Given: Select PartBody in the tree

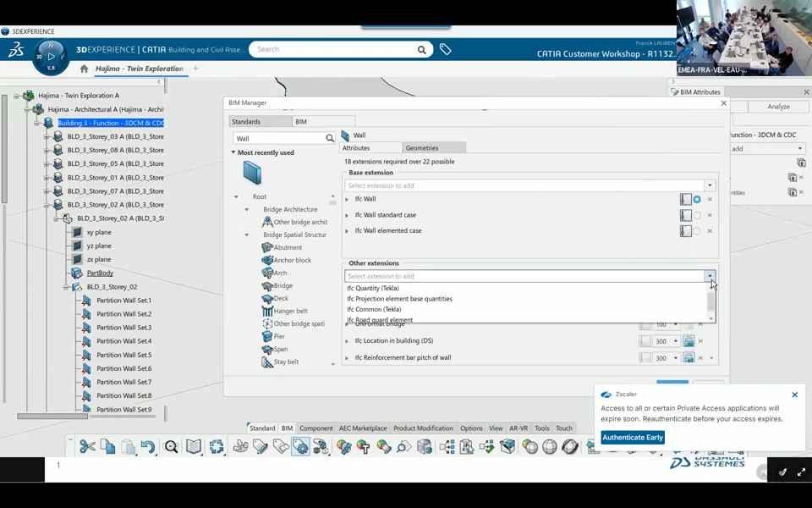Looking at the screenshot, I should [x=100, y=273].
